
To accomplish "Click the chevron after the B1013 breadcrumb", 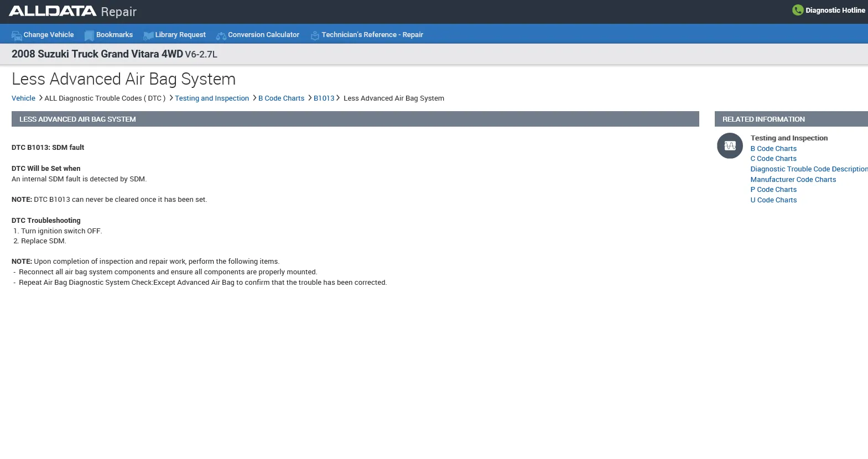I will point(338,98).
